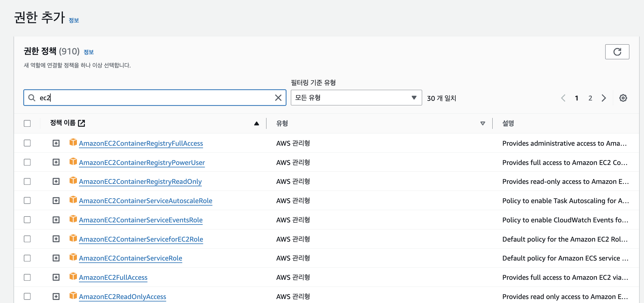644x303 pixels.
Task: Click policy box icon for AmazonEC2ReadOnlyAccess
Action: [73, 296]
